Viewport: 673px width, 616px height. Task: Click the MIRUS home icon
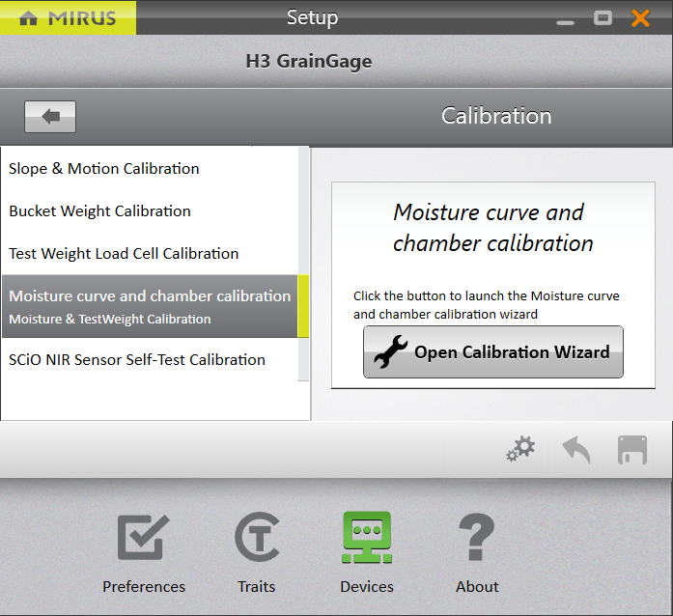[29, 17]
